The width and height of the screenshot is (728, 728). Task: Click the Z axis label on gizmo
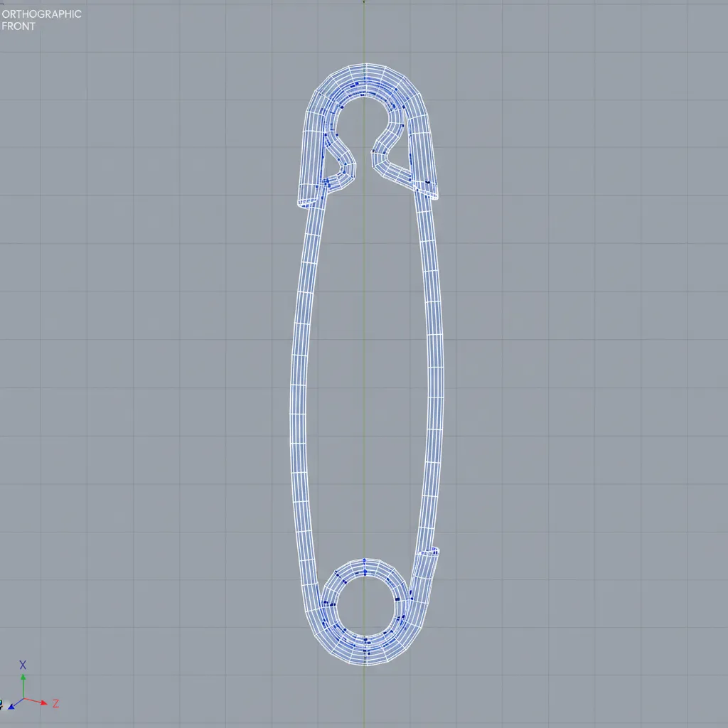[x=55, y=703]
